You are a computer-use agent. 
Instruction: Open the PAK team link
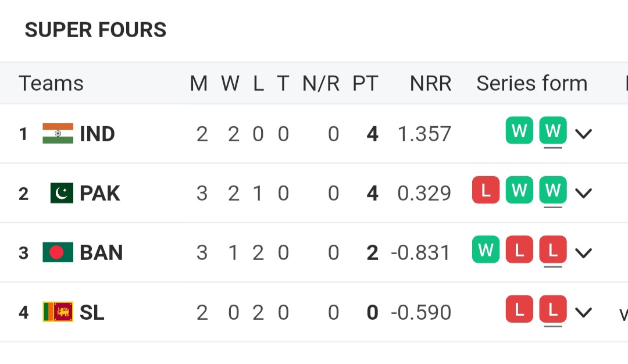pos(99,193)
